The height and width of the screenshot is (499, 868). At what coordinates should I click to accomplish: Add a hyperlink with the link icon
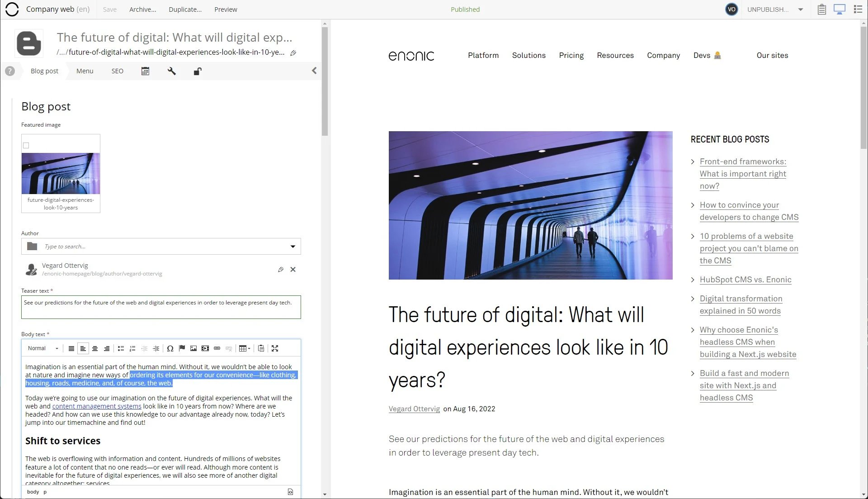(x=217, y=348)
